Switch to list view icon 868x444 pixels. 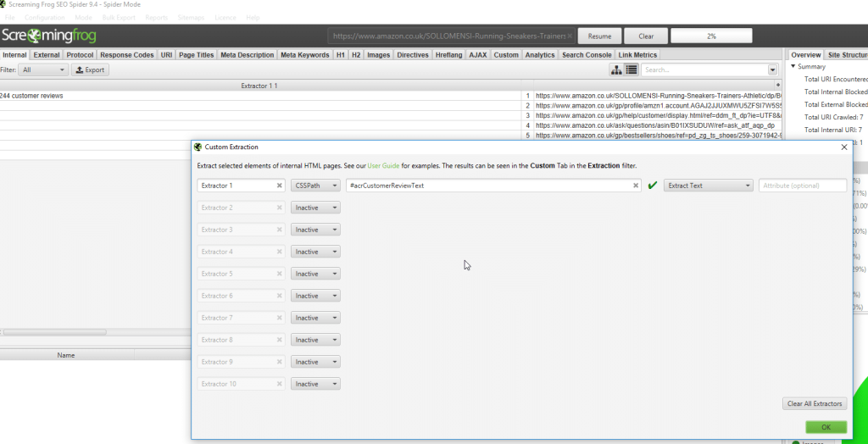click(632, 69)
